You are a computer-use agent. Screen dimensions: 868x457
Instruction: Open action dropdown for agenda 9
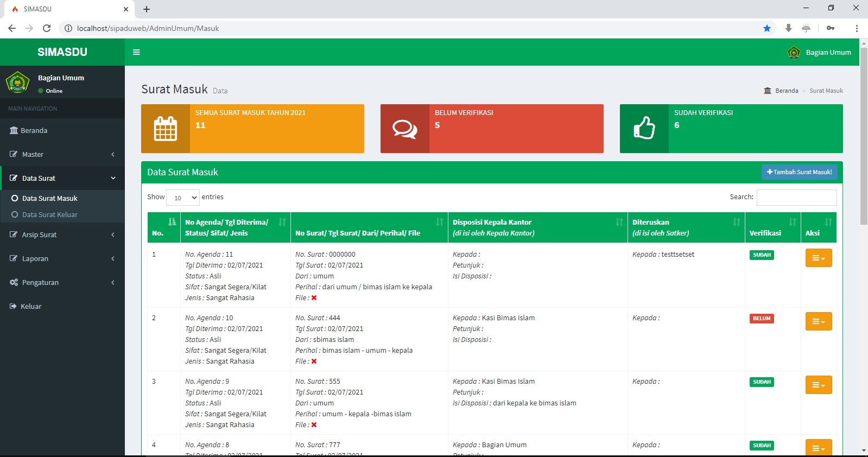pyautogui.click(x=819, y=385)
